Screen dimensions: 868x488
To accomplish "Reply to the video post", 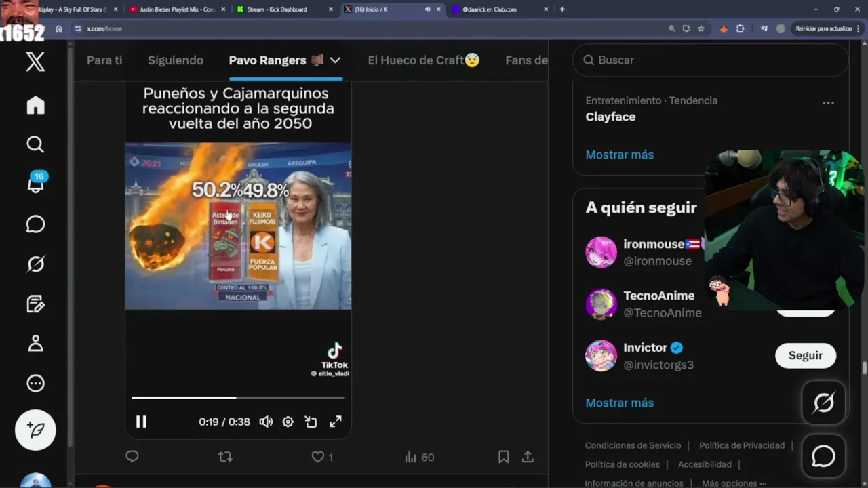I will (x=132, y=457).
